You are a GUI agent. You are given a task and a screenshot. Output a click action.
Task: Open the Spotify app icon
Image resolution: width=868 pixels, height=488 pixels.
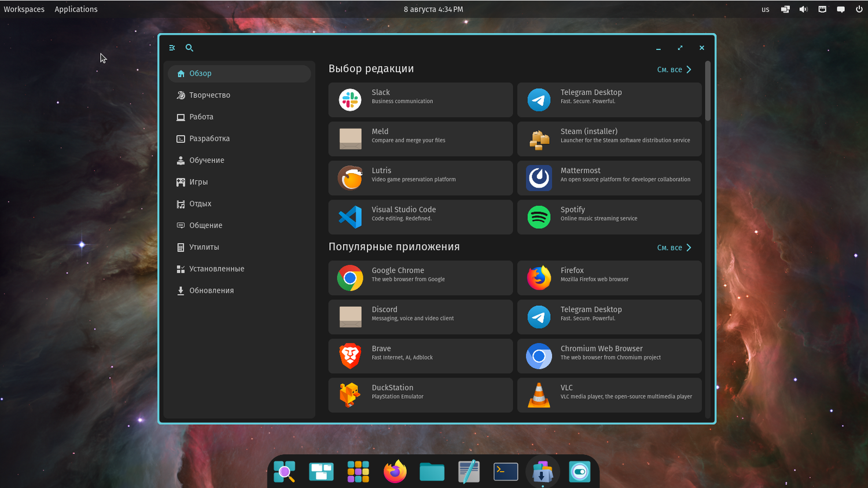click(x=539, y=217)
